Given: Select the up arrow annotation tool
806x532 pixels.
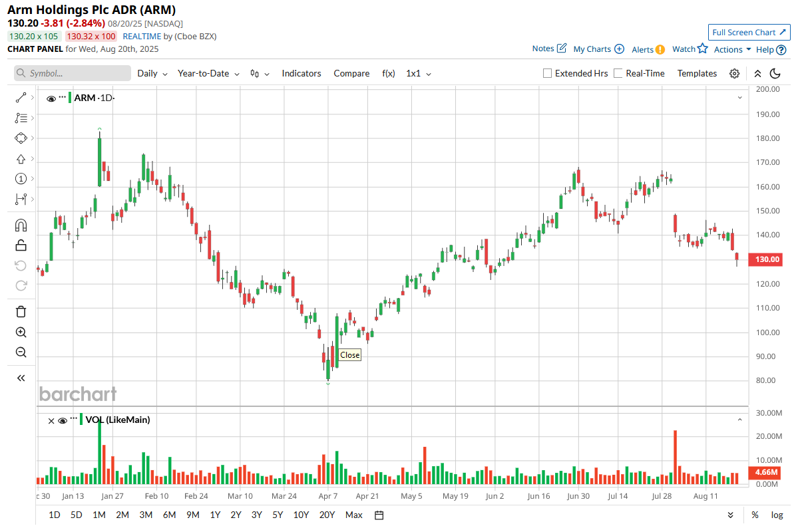Looking at the screenshot, I should pyautogui.click(x=21, y=159).
